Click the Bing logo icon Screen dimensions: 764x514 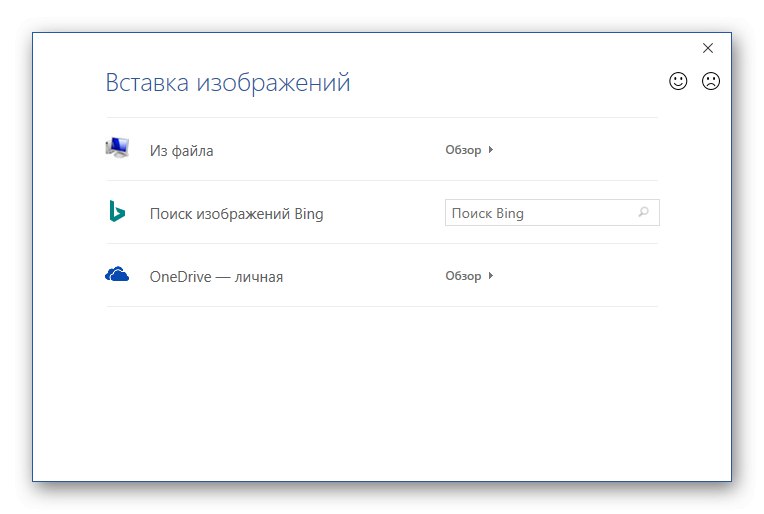tap(117, 211)
